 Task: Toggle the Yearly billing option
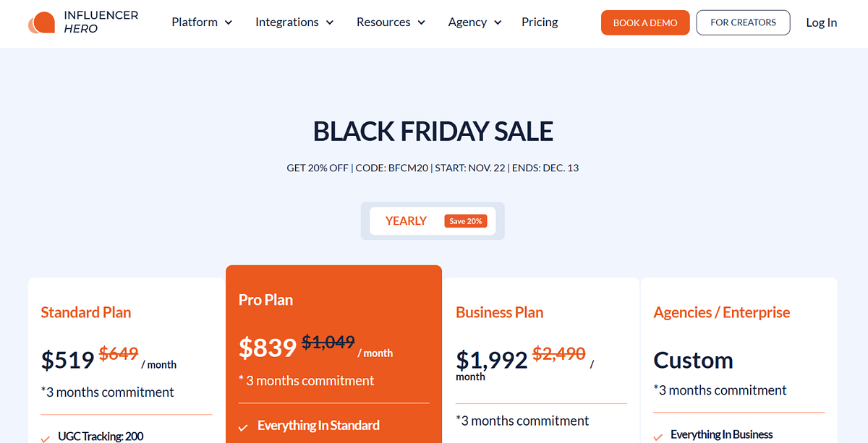[x=406, y=221]
